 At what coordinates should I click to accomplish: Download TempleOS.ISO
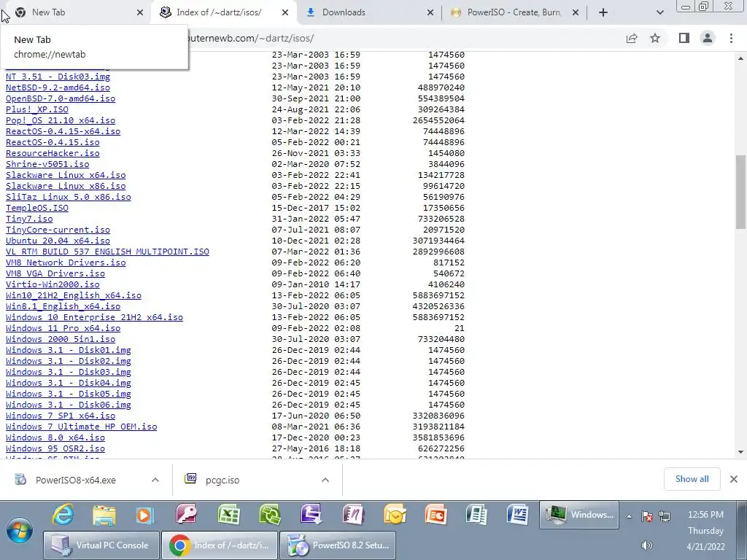(x=37, y=208)
